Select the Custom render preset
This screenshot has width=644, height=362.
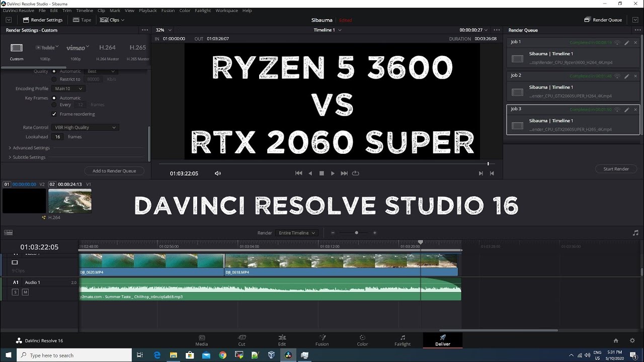pos(17,52)
